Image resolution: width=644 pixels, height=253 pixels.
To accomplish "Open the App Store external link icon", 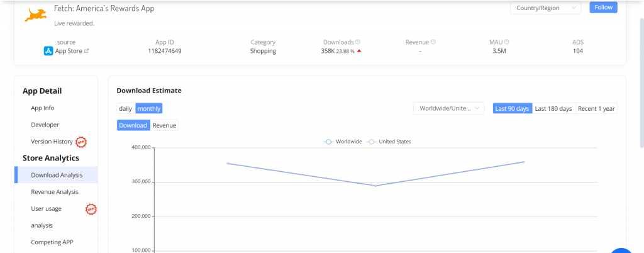I will (x=87, y=51).
